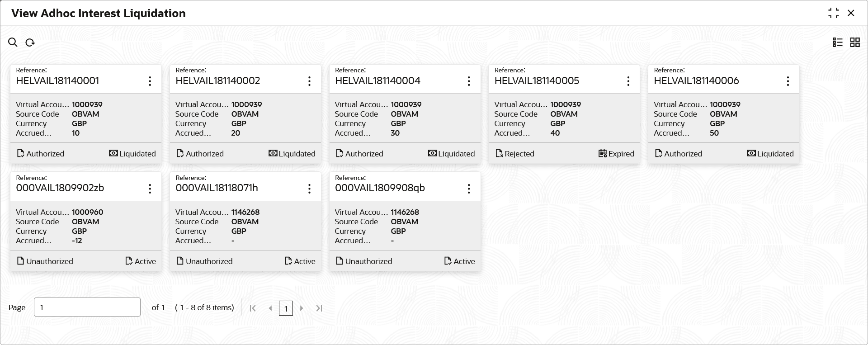Go to the first page
The image size is (868, 345).
pos(253,308)
